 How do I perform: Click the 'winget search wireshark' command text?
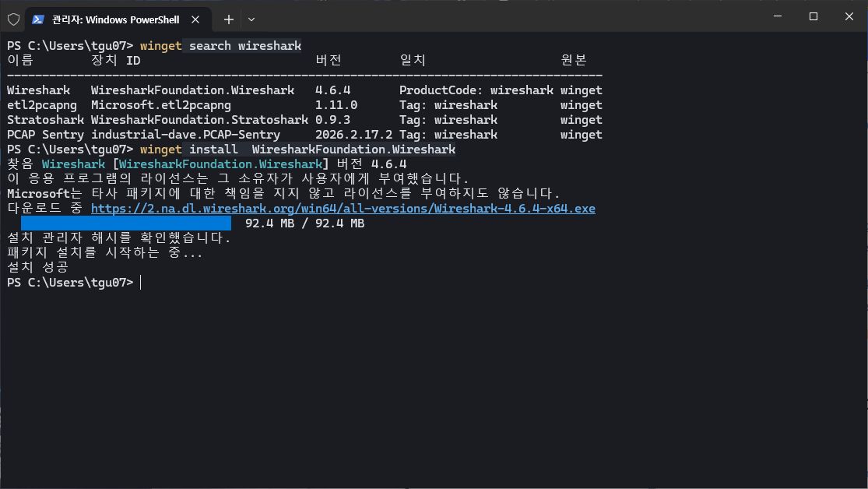click(x=220, y=46)
